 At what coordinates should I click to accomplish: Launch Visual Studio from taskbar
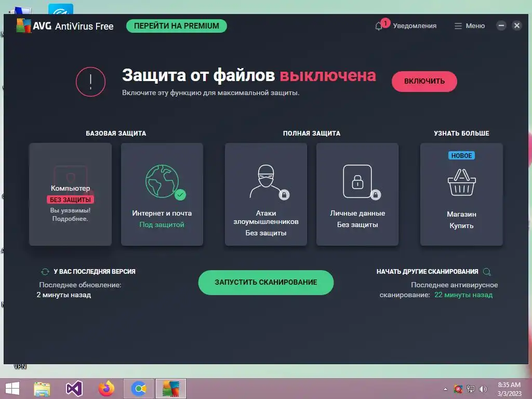pos(74,389)
